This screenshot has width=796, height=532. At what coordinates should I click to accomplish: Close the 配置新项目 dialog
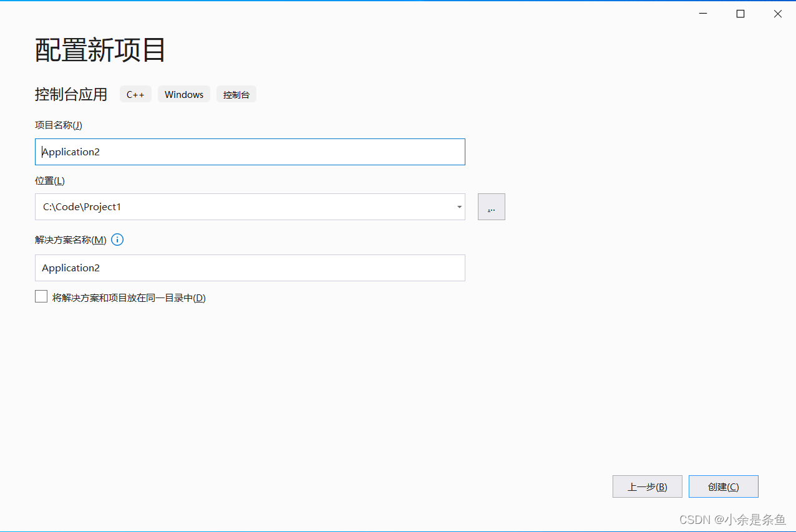click(777, 13)
